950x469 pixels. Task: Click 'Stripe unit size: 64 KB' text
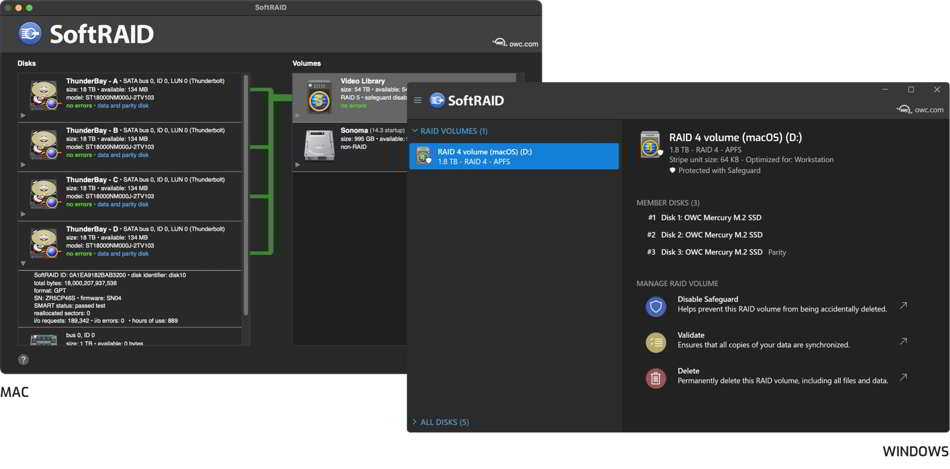pos(705,159)
